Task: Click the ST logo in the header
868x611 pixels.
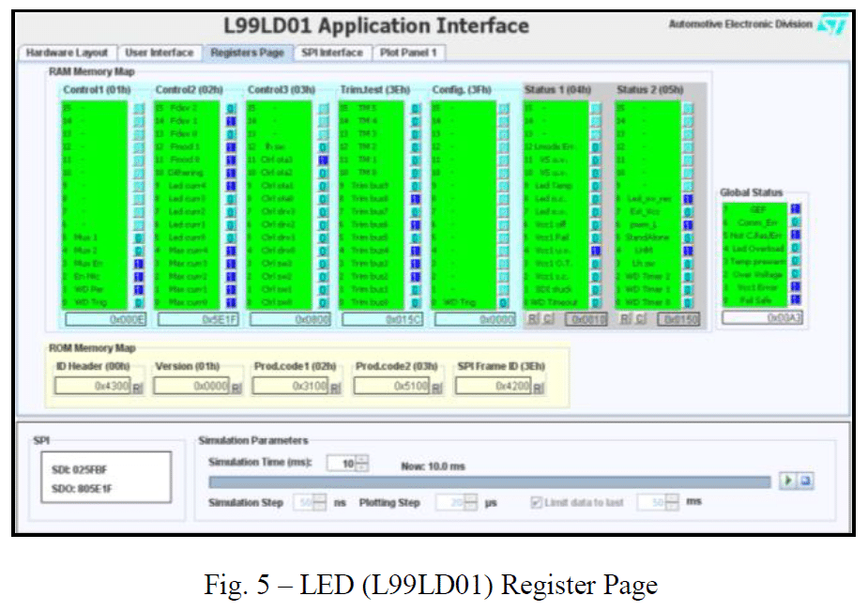Action: (x=831, y=25)
